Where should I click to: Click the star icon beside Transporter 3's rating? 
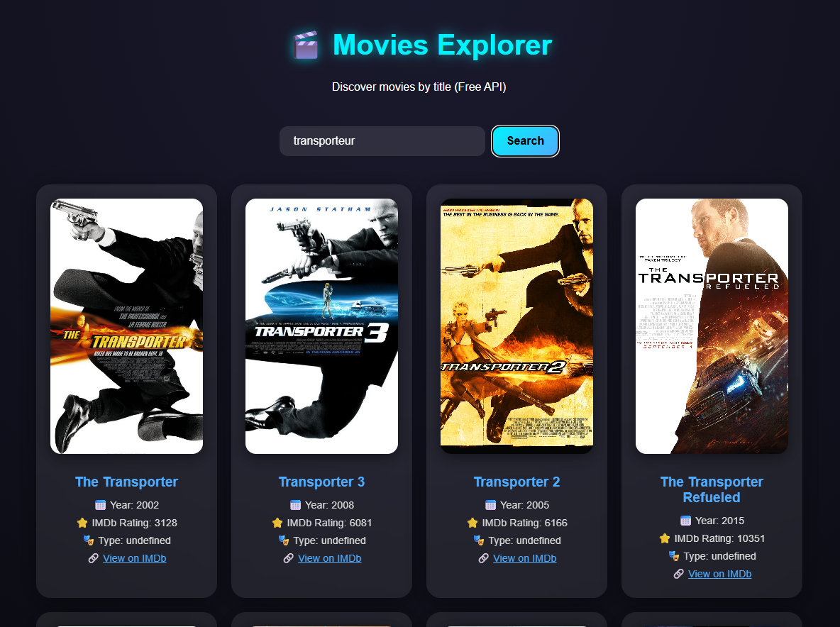[277, 523]
